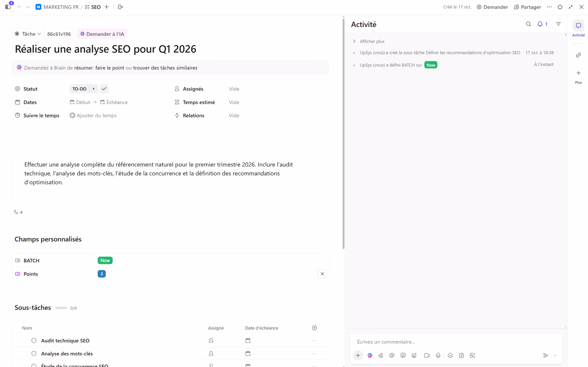The height and width of the screenshot is (367, 588).
Task: Expand Afficher plus in activity feed
Action: pos(371,41)
